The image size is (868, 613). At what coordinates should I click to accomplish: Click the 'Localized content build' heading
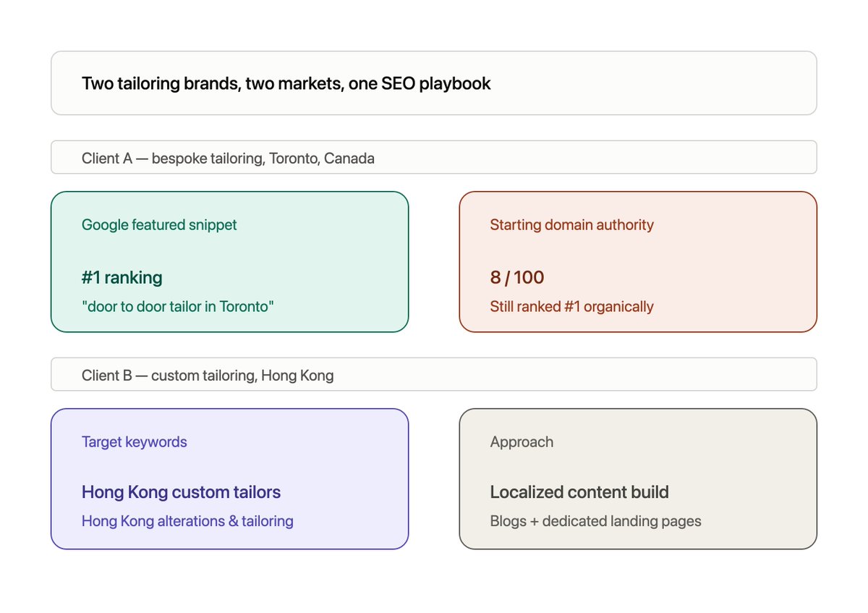point(579,492)
